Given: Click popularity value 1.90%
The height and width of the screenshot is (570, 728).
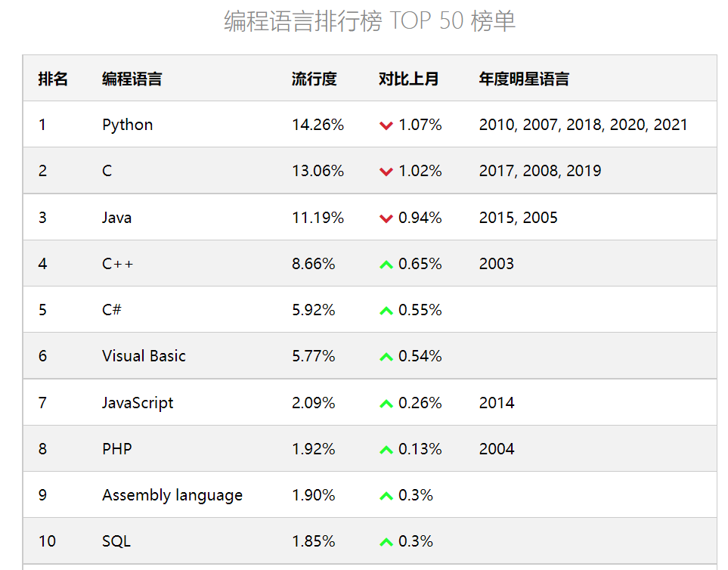Looking at the screenshot, I should (314, 495).
